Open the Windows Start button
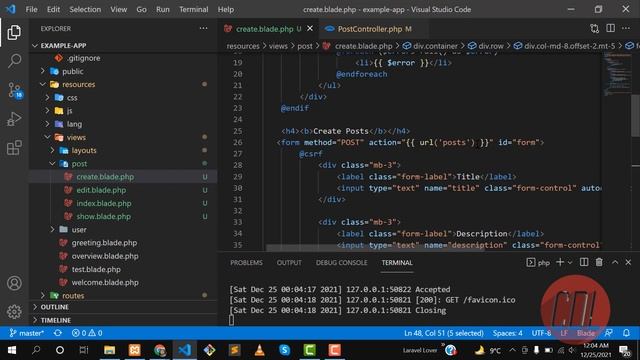 12,350
